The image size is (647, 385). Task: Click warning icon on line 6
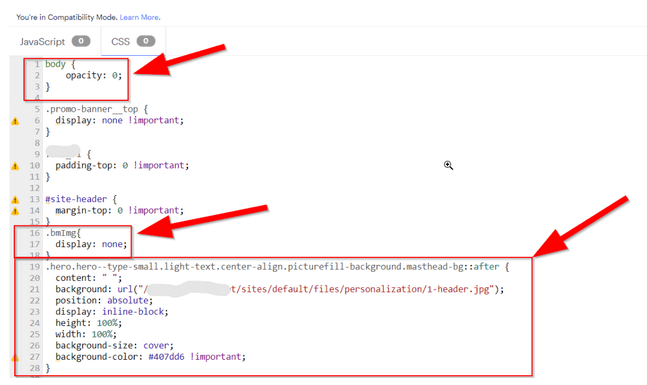15,121
